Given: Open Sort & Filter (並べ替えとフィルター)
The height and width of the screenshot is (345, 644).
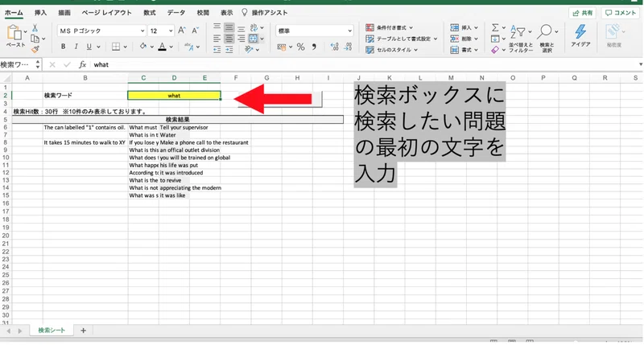Looking at the screenshot, I should pos(521,38).
